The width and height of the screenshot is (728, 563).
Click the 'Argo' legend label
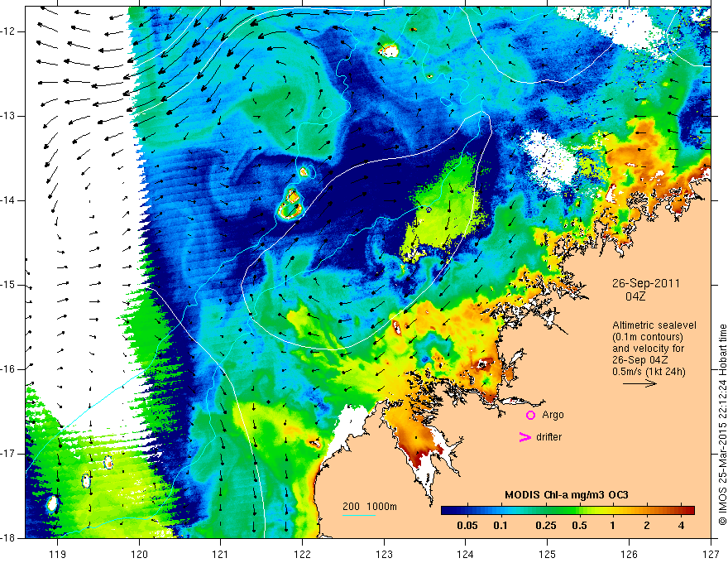(x=553, y=415)
